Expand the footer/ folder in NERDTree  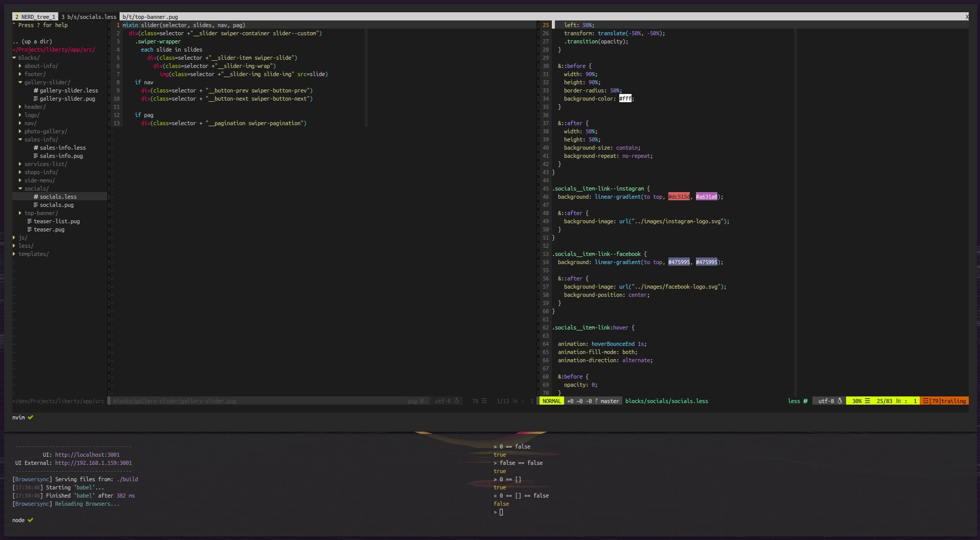coord(19,74)
